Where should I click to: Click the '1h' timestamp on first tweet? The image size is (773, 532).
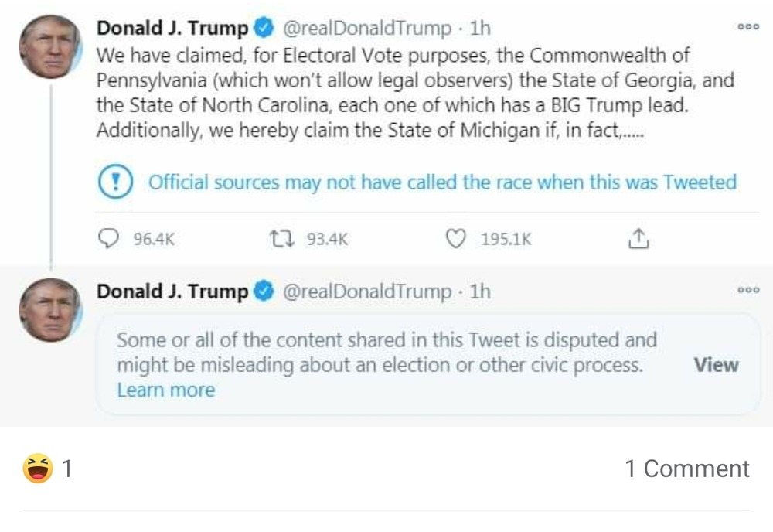click(480, 29)
